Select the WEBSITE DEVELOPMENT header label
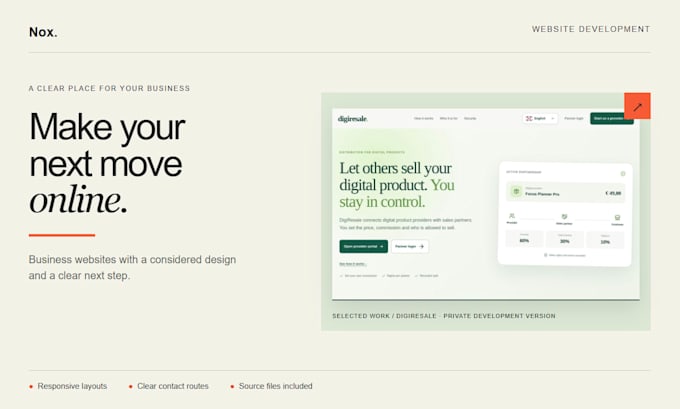Image resolution: width=680 pixels, height=409 pixels. [x=591, y=29]
